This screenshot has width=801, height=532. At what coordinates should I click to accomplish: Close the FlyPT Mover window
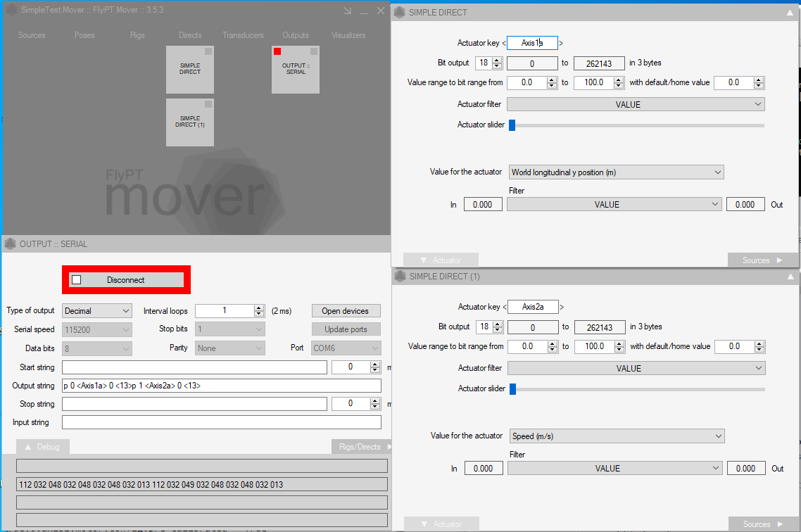pyautogui.click(x=381, y=11)
